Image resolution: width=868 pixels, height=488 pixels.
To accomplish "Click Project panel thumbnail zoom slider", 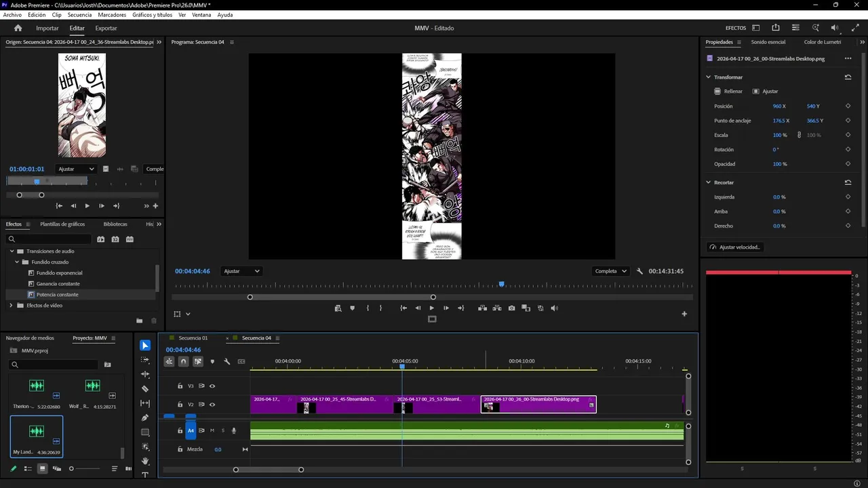I will (85, 469).
